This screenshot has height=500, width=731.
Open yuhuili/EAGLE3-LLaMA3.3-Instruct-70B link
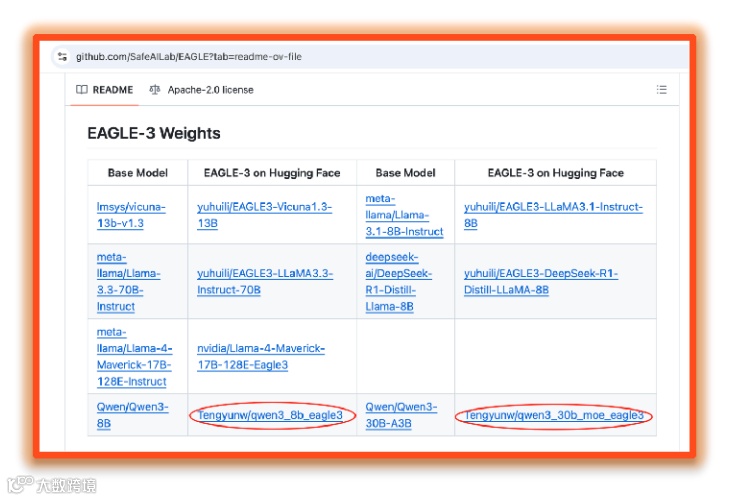(265, 281)
